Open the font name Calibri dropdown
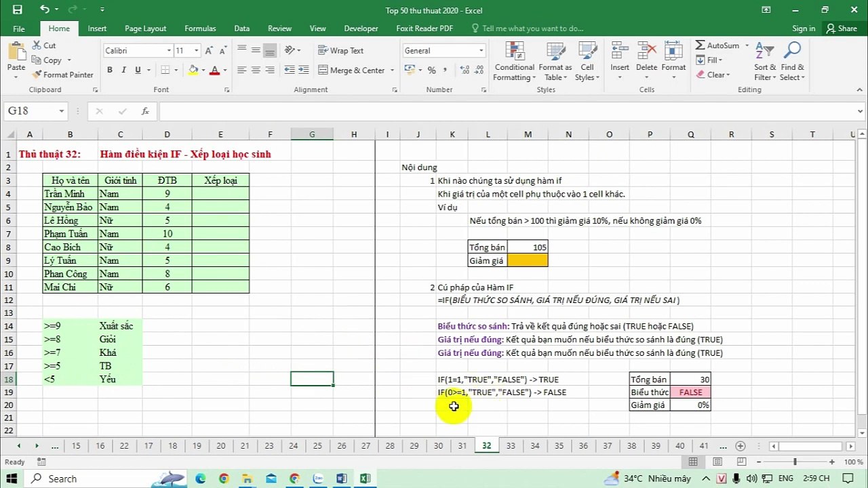 [x=169, y=51]
